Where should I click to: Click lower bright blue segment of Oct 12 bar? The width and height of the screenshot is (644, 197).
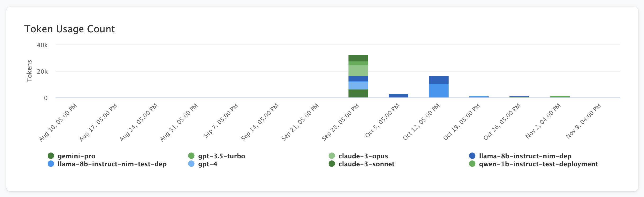click(439, 91)
